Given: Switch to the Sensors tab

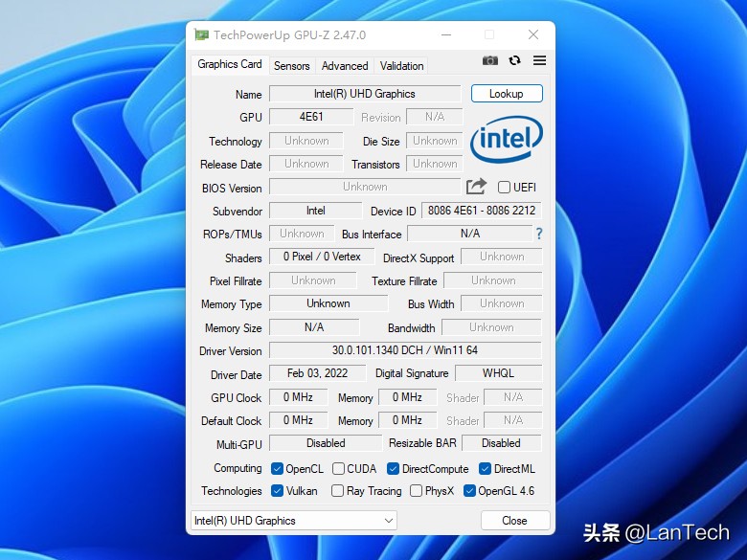Looking at the screenshot, I should 291,66.
